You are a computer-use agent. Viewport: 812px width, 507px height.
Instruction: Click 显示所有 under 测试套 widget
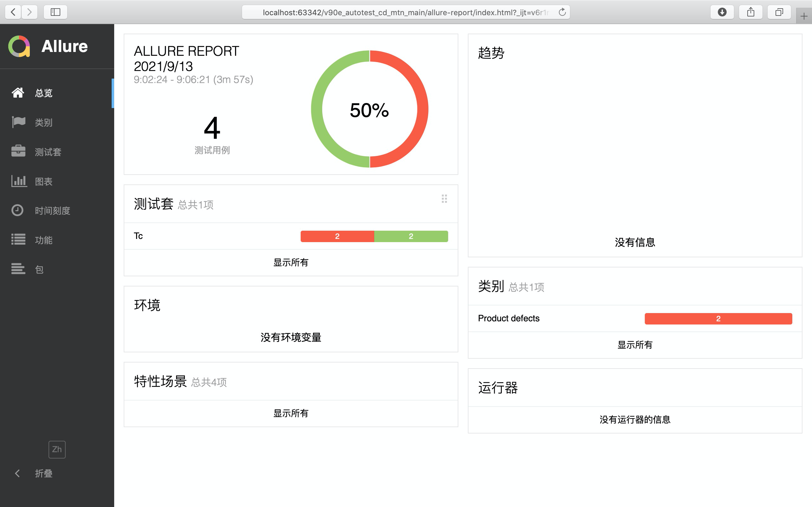[x=291, y=263]
